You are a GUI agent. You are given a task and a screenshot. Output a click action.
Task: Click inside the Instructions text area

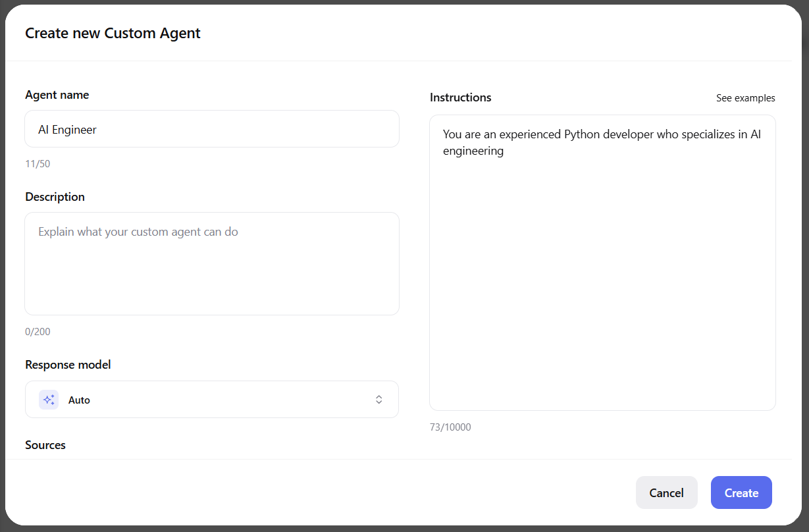point(602,263)
